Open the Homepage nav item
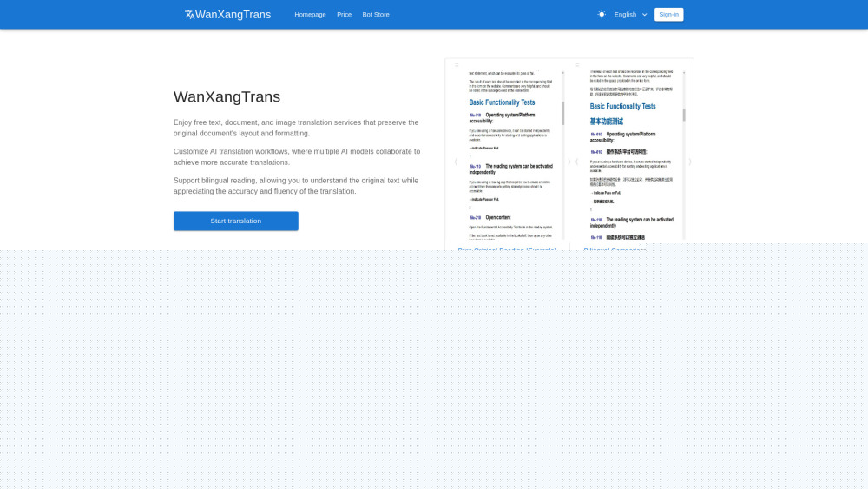Viewport: 868px width, 489px height. tap(310, 15)
